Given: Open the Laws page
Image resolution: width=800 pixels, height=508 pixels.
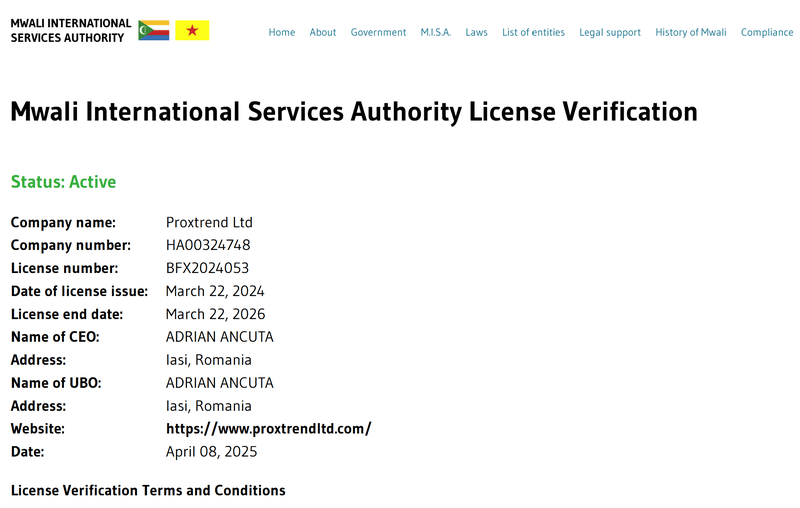Looking at the screenshot, I should 476,32.
